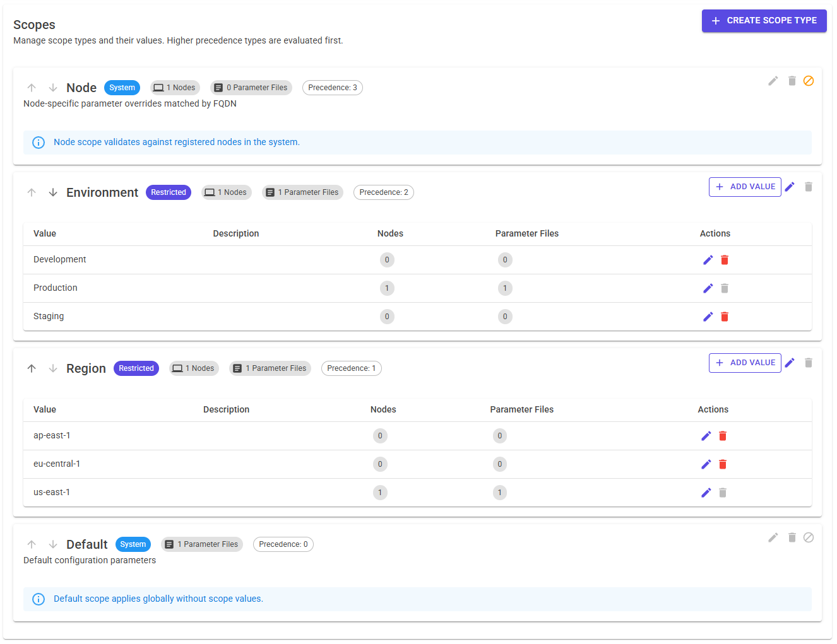
Task: Add a value to the Environment scope
Action: tap(745, 187)
